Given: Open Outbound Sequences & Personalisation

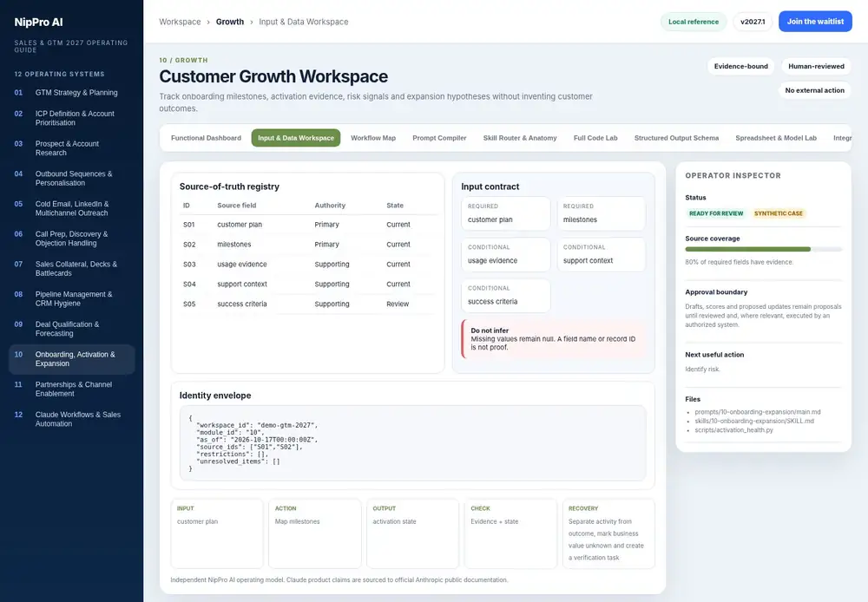Looking at the screenshot, I should pos(71,178).
